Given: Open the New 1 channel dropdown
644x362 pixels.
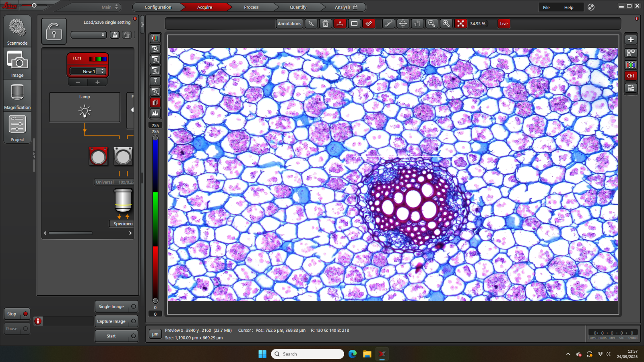Looking at the screenshot, I should coord(87,71).
